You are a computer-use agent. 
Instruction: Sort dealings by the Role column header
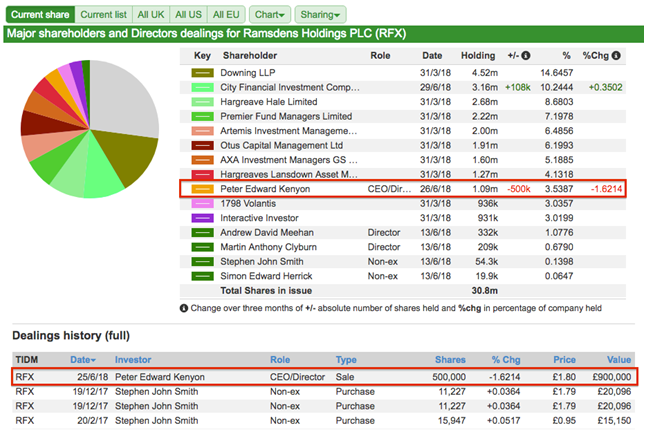280,360
